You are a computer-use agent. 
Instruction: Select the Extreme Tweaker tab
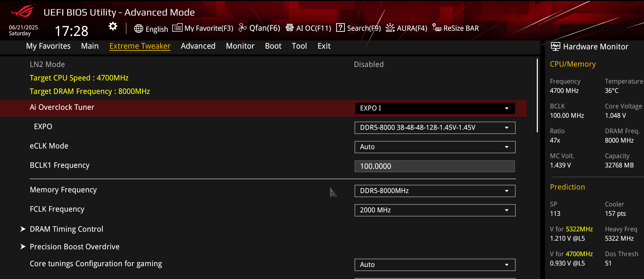[140, 46]
